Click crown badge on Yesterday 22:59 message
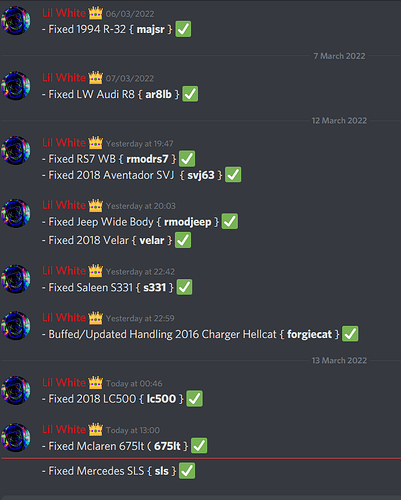 pyautogui.click(x=96, y=318)
